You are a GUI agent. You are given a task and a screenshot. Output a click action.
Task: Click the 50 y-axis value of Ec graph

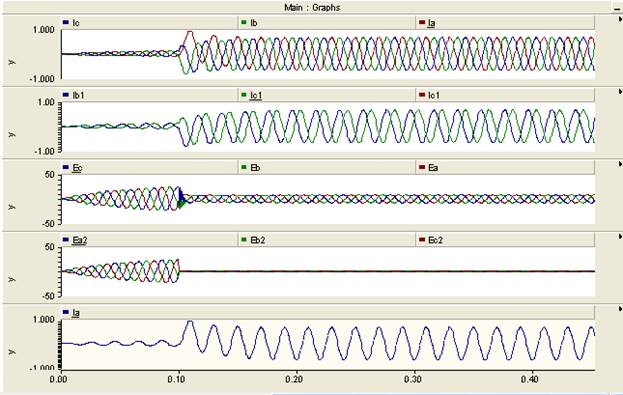(x=50, y=174)
